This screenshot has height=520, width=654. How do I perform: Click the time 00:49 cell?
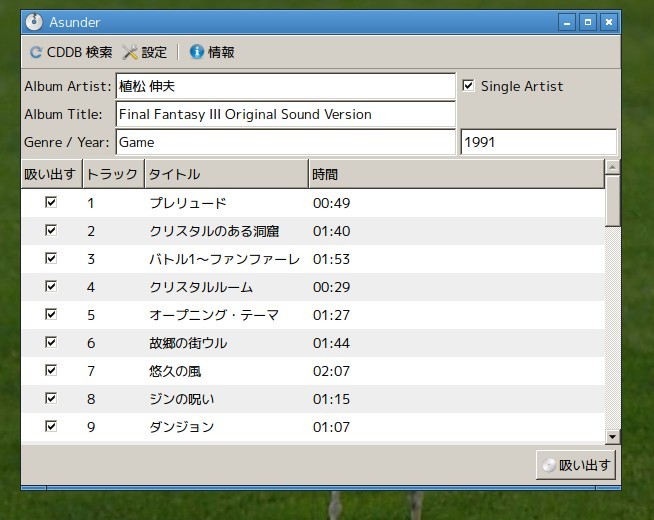point(332,203)
